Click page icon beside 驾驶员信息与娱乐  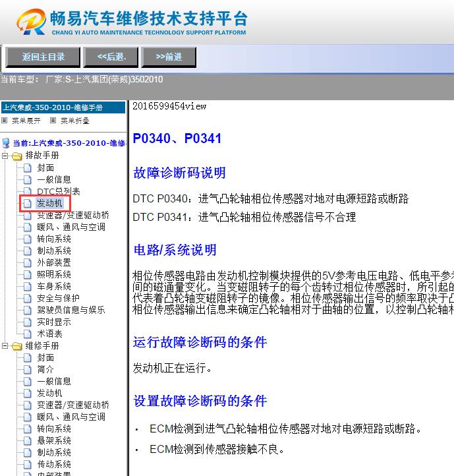pyautogui.click(x=28, y=310)
